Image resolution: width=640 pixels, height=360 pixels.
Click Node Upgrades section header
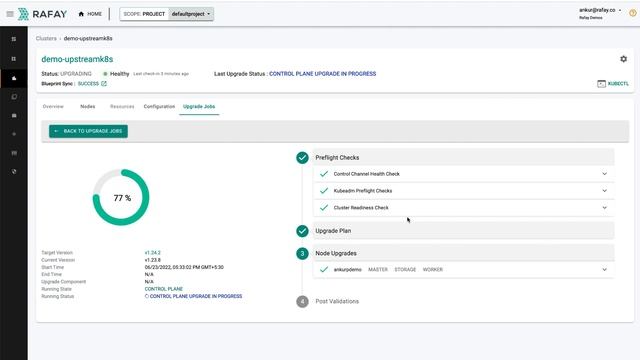point(463,253)
